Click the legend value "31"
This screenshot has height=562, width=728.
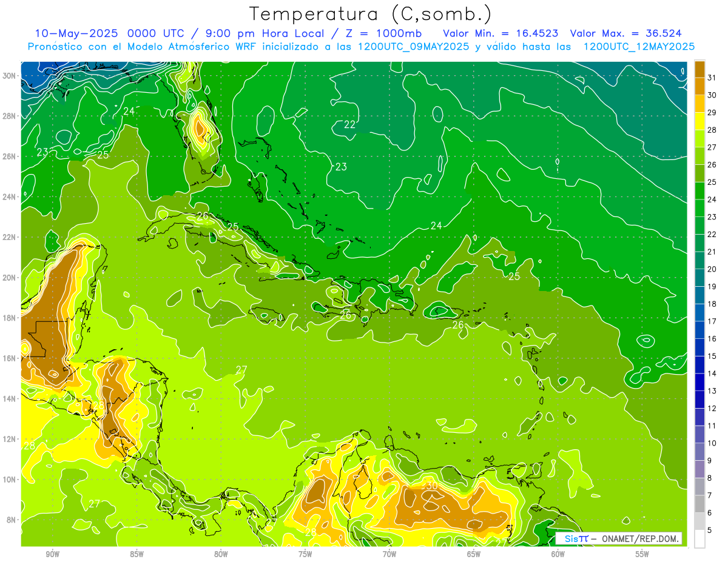pos(712,77)
